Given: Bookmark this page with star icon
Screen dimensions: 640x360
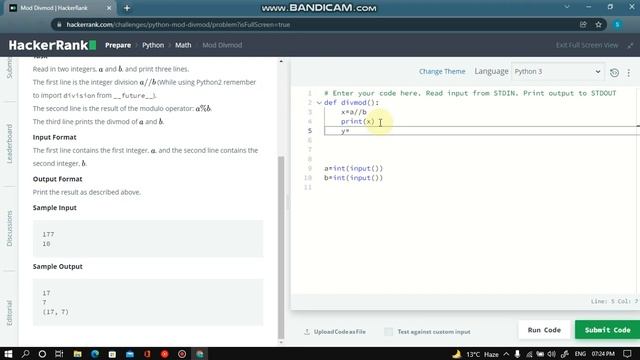Looking at the screenshot, I should [x=598, y=24].
